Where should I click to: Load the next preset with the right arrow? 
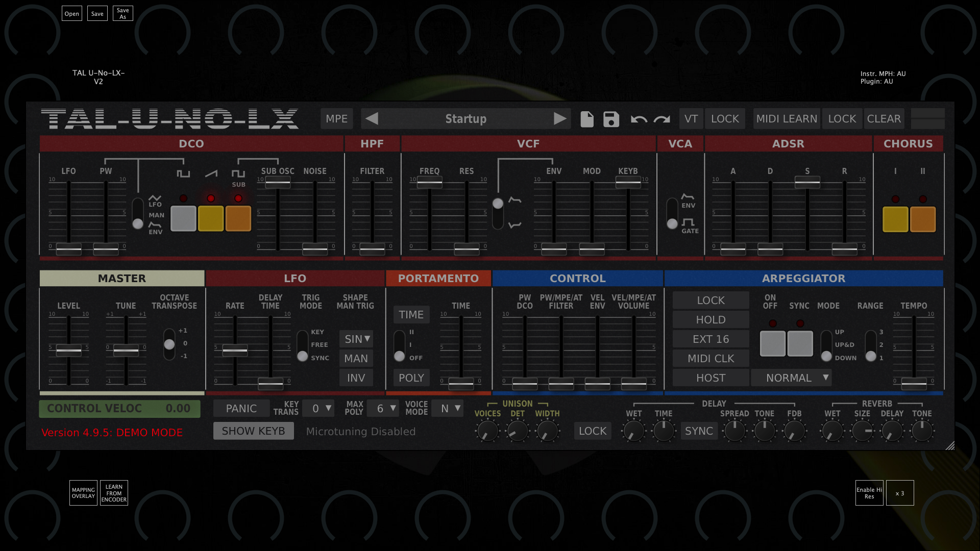click(560, 119)
